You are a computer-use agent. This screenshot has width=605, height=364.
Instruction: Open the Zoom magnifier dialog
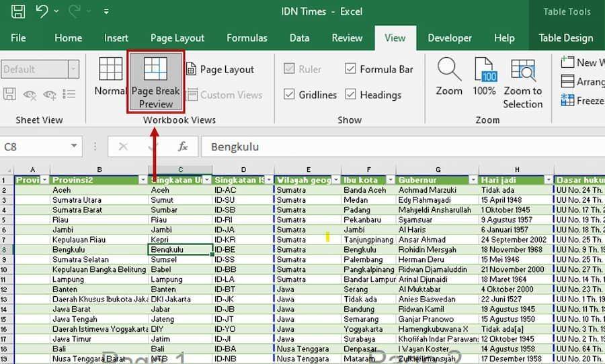tap(449, 77)
